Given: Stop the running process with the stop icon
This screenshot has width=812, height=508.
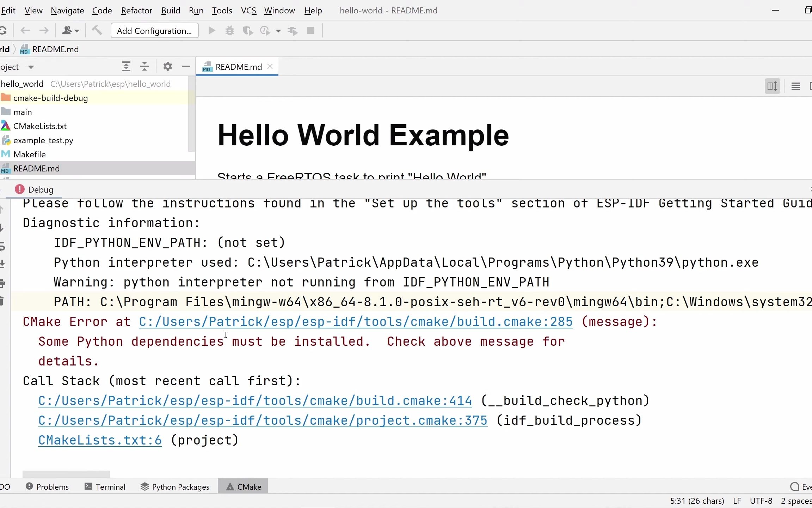Looking at the screenshot, I should pos(310,30).
